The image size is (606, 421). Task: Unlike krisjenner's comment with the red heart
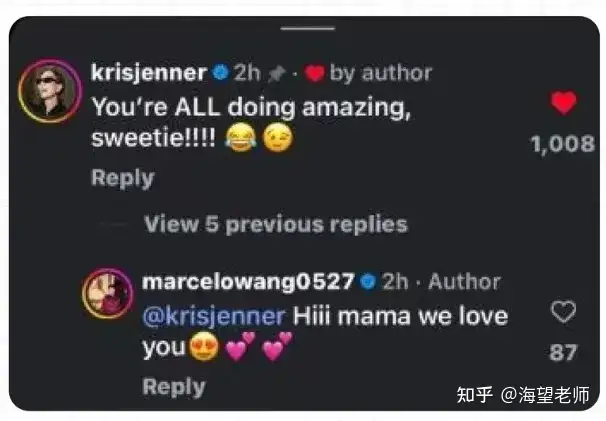coord(563,103)
